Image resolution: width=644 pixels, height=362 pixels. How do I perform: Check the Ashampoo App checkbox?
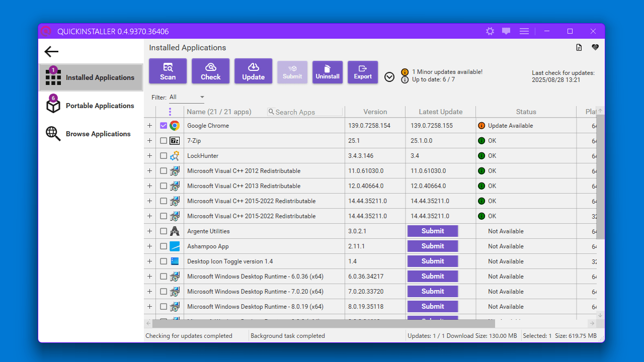point(164,246)
